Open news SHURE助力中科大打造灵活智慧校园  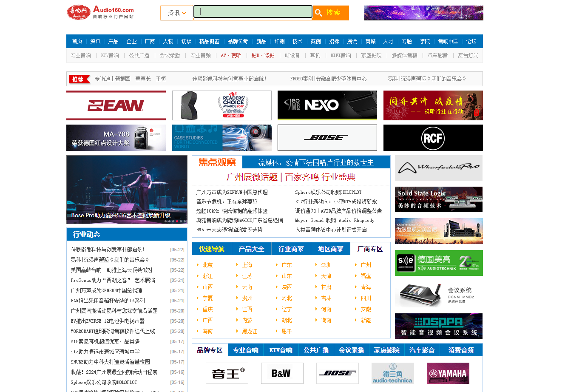click(110, 362)
